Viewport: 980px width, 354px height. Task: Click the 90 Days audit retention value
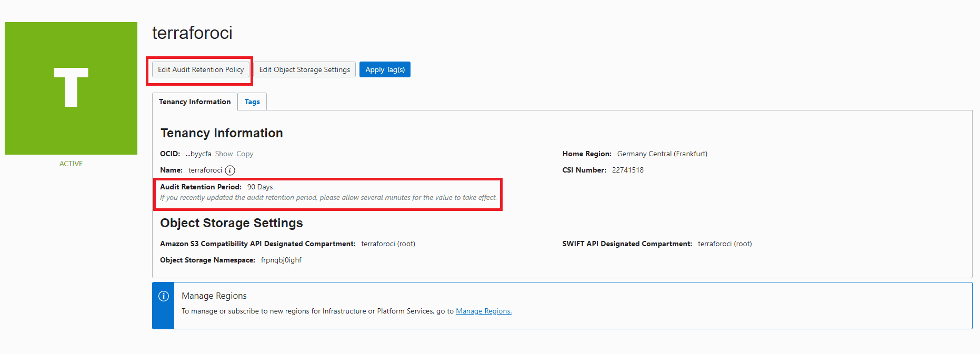click(x=260, y=187)
